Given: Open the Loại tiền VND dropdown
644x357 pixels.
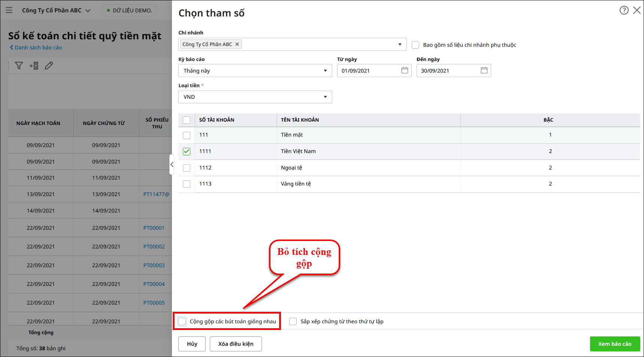Looking at the screenshot, I should click(325, 97).
